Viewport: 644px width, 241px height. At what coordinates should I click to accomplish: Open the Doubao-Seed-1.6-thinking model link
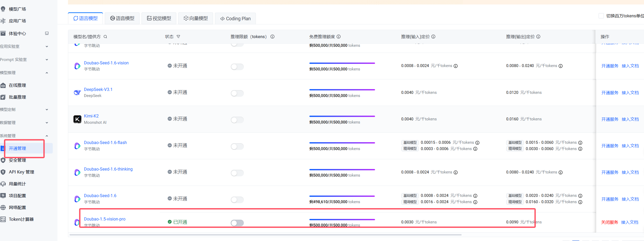[x=108, y=169]
